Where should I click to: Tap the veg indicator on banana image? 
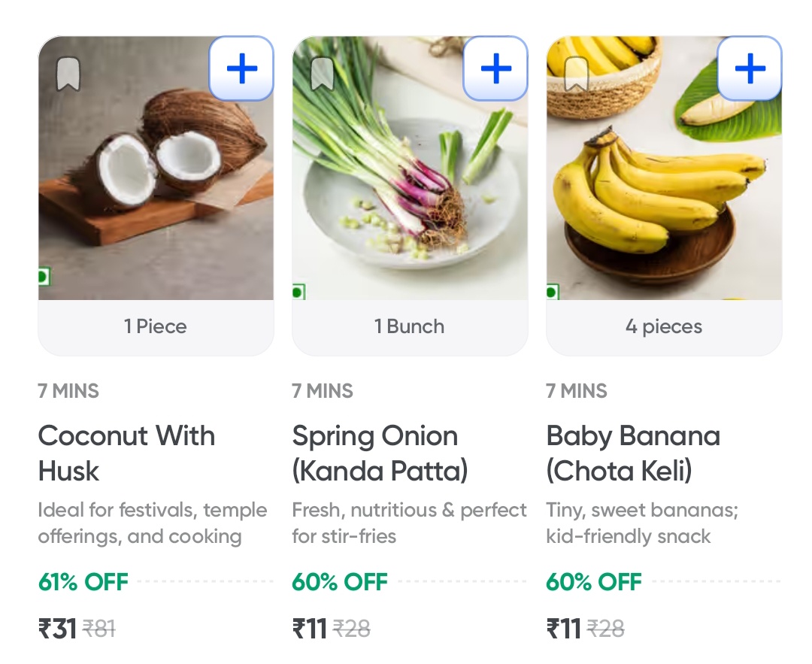click(x=552, y=291)
